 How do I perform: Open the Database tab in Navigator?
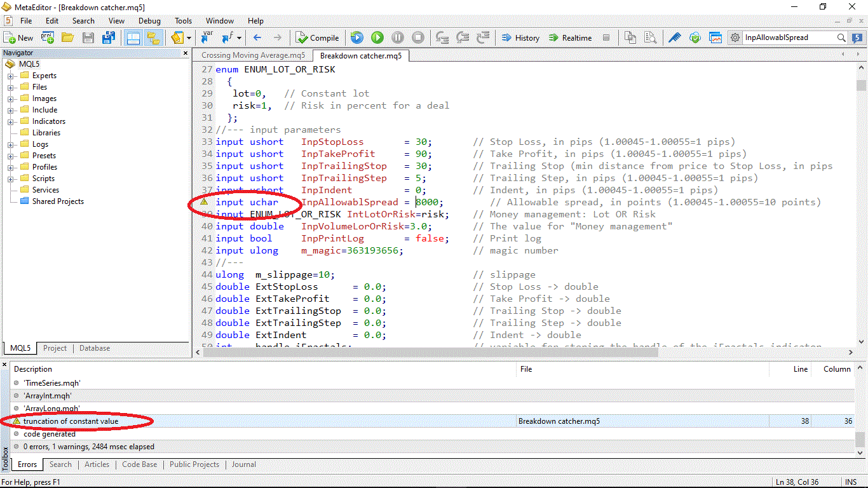point(95,348)
